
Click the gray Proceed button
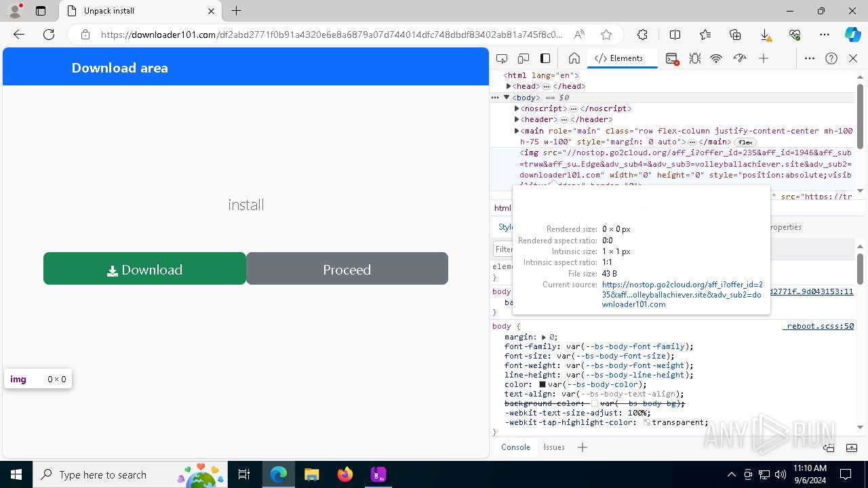tap(347, 269)
